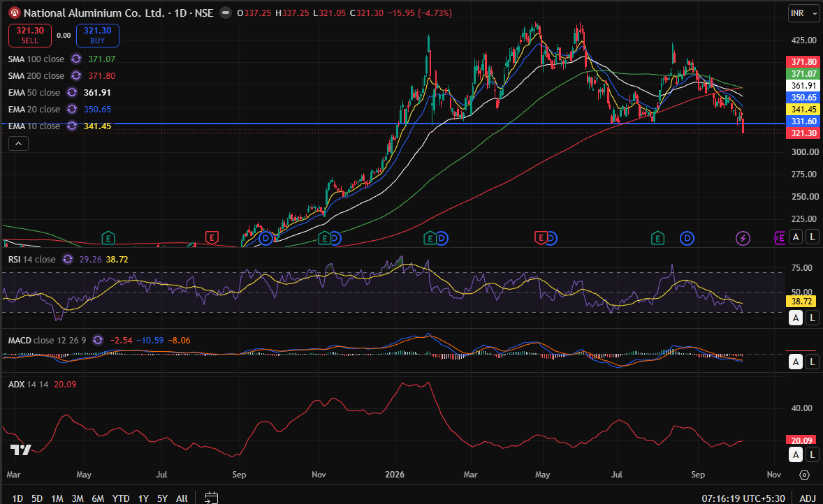Click the red 371.80 price axis label
Screen dimensions: 823x504
[x=803, y=62]
